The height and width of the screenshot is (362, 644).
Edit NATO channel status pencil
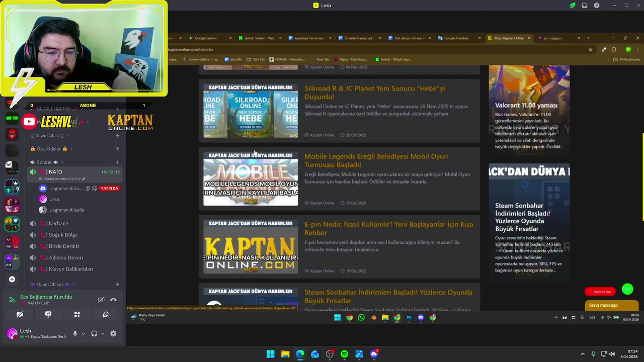[x=84, y=178]
